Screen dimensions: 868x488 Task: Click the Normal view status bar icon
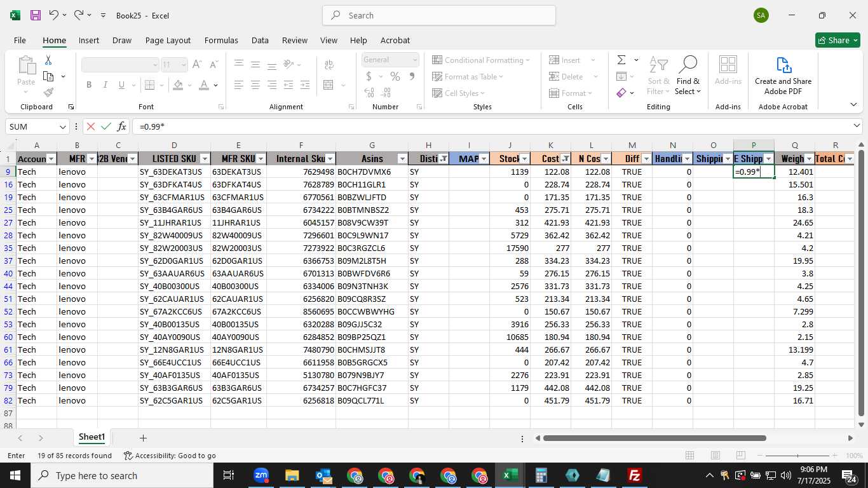pyautogui.click(x=689, y=456)
